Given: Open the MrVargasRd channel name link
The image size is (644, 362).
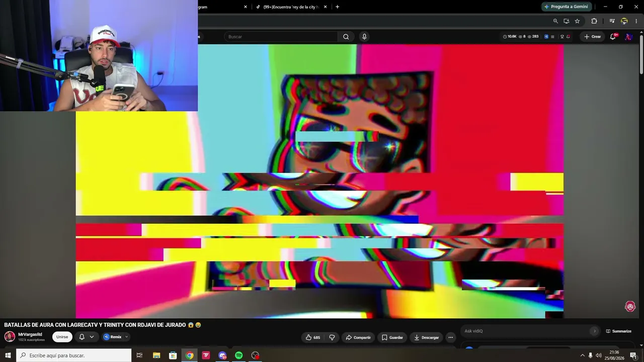Looking at the screenshot, I should coord(30,334).
